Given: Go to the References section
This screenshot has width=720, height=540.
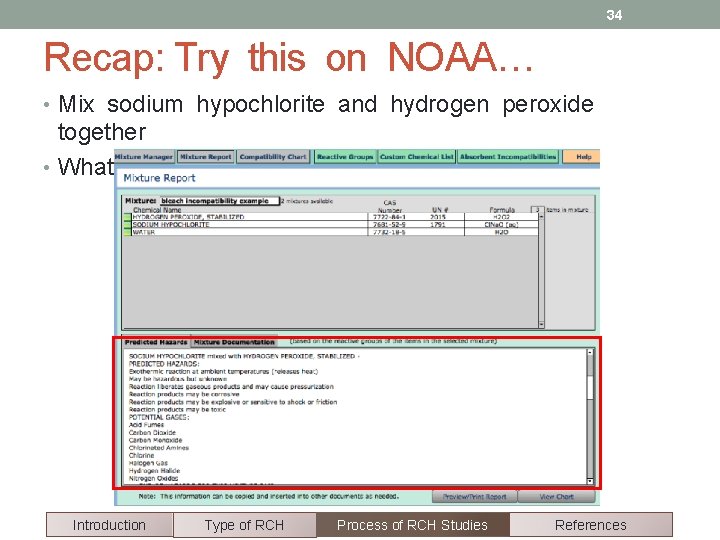Looking at the screenshot, I should (591, 525).
